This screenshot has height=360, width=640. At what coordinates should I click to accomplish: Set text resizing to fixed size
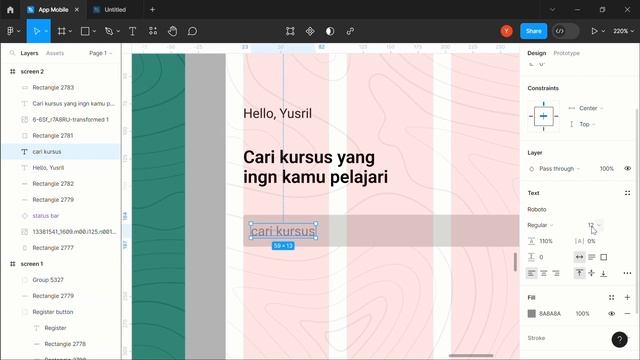coord(604,257)
